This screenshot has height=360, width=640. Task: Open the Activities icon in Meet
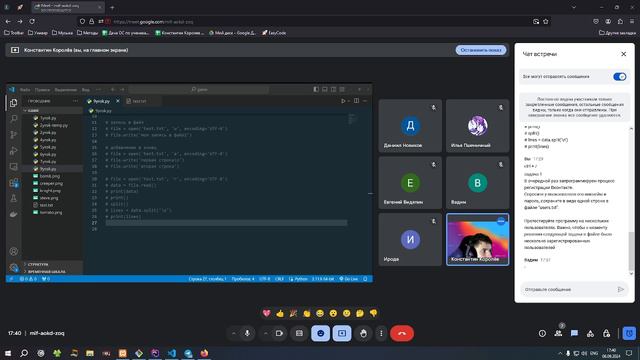(590, 333)
